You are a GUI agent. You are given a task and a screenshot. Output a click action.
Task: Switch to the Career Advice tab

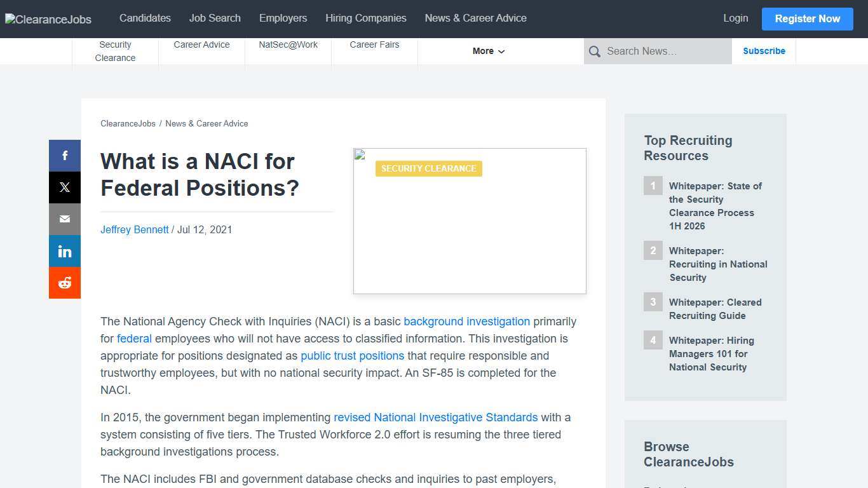coord(201,44)
